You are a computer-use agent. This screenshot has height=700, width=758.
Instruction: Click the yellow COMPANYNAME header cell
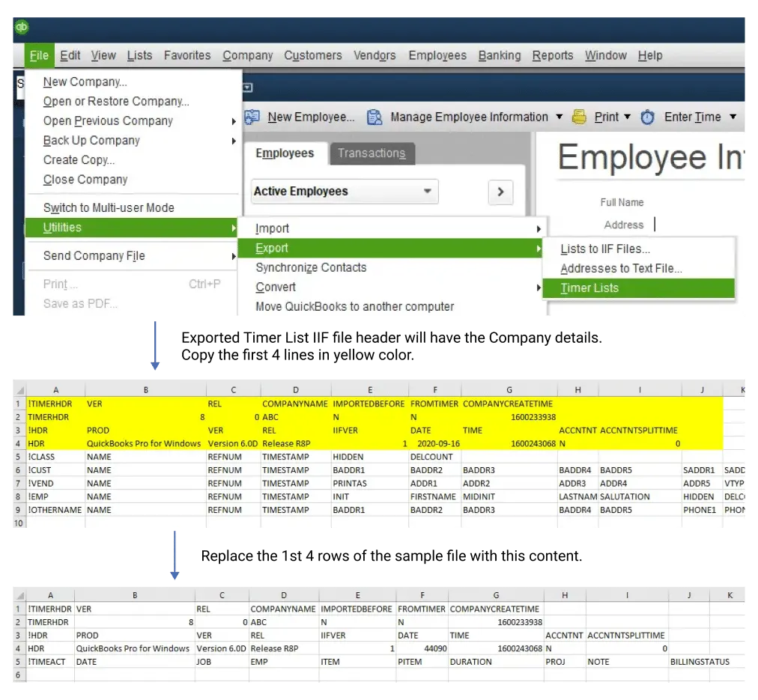[295, 404]
